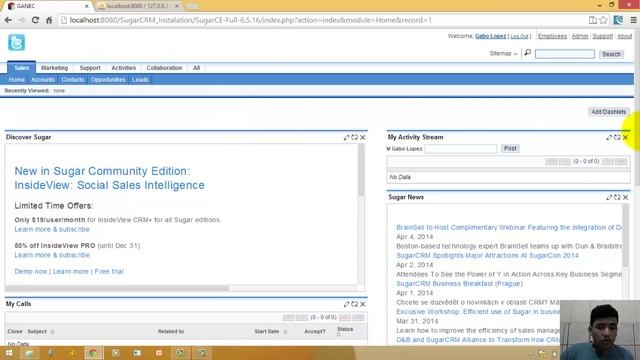Open the Gabo Lopez user link
640x360 pixels.
490,36
